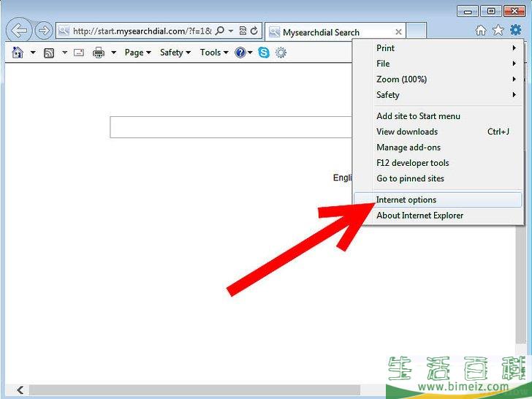Open the Zoom (100%) submenu
This screenshot has width=532, height=399.
[x=438, y=80]
